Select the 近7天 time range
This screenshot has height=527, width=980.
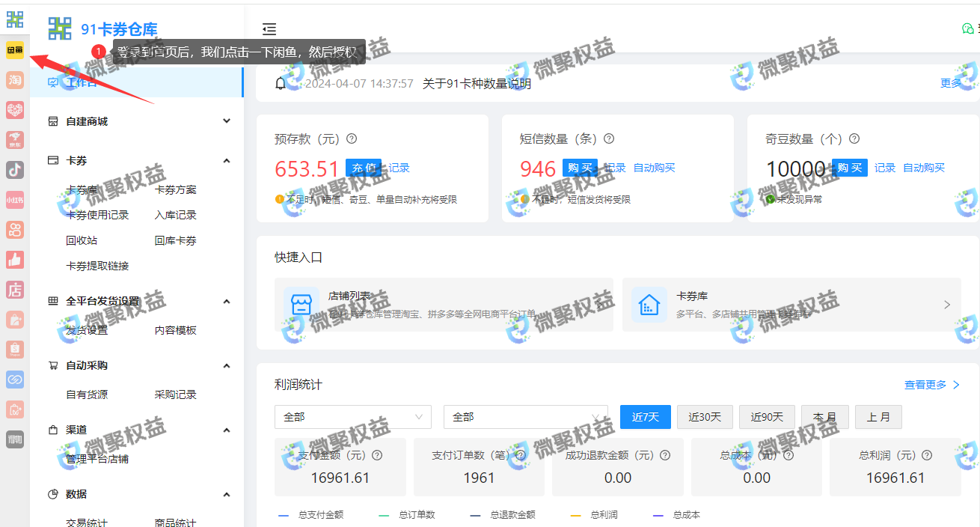pyautogui.click(x=646, y=417)
